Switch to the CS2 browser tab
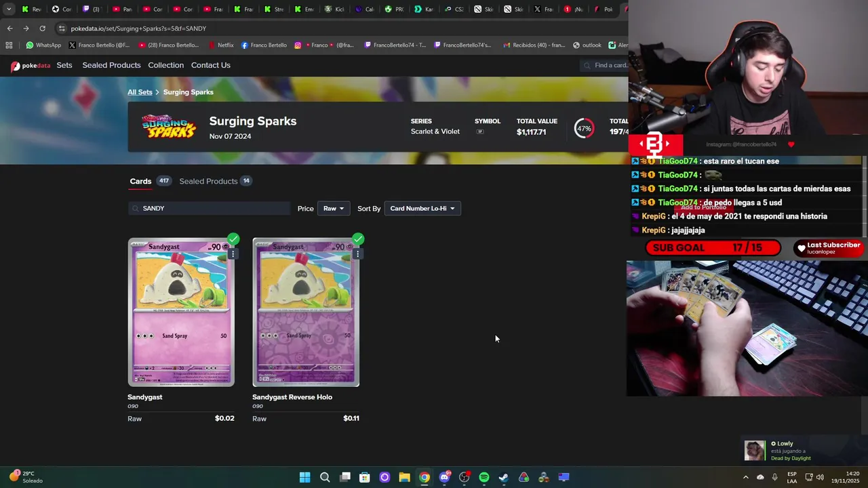The height and width of the screenshot is (488, 868). [x=453, y=9]
